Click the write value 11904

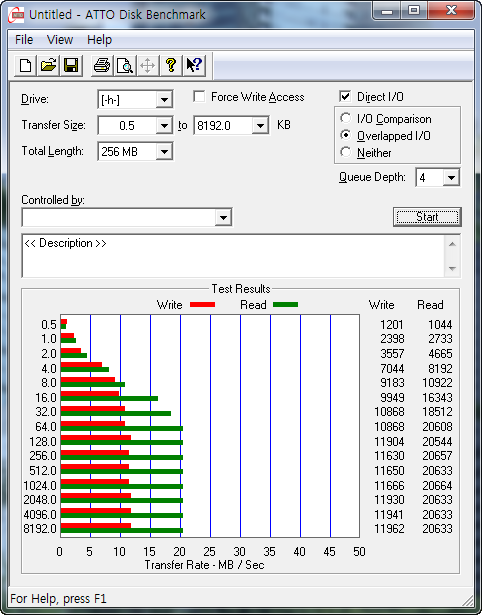pyautogui.click(x=389, y=442)
